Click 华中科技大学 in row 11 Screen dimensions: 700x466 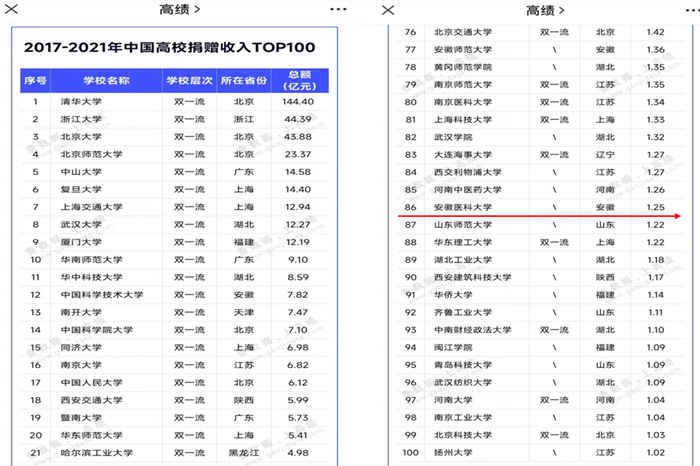click(x=92, y=277)
